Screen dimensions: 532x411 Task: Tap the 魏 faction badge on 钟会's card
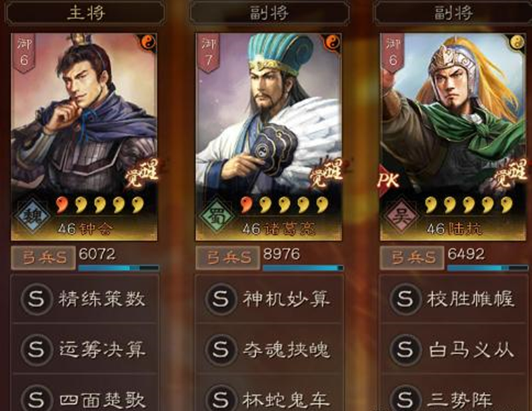tap(32, 216)
